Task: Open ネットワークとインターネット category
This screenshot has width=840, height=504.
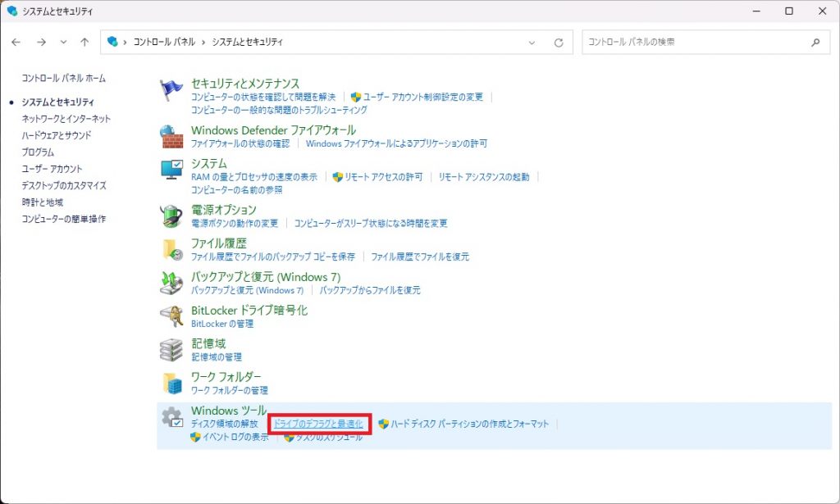Action: coord(66,118)
